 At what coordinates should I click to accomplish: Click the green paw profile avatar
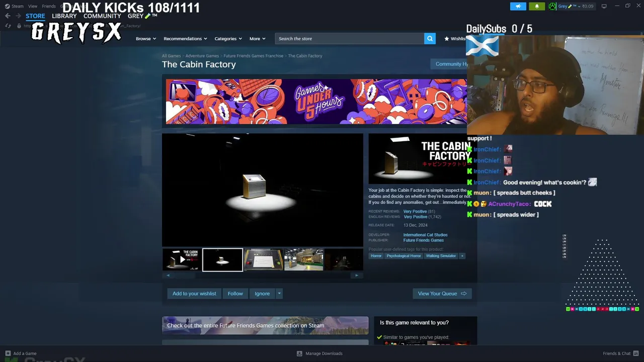tap(552, 6)
